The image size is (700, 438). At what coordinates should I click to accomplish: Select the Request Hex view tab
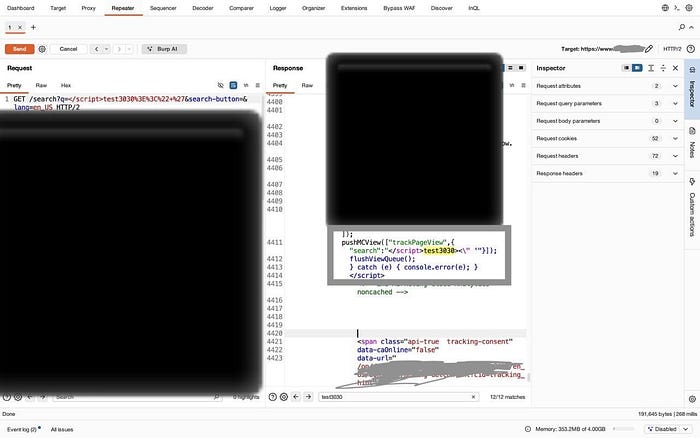pyautogui.click(x=66, y=85)
